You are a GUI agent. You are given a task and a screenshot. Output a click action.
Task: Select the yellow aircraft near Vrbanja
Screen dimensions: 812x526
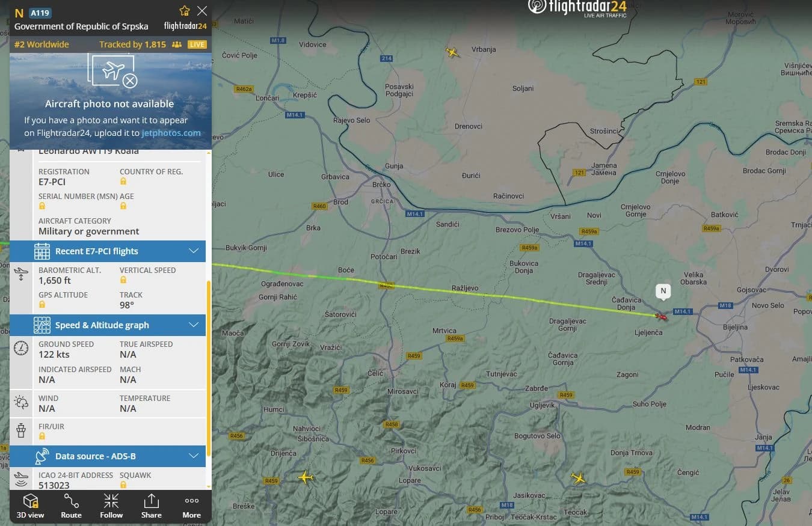[452, 52]
